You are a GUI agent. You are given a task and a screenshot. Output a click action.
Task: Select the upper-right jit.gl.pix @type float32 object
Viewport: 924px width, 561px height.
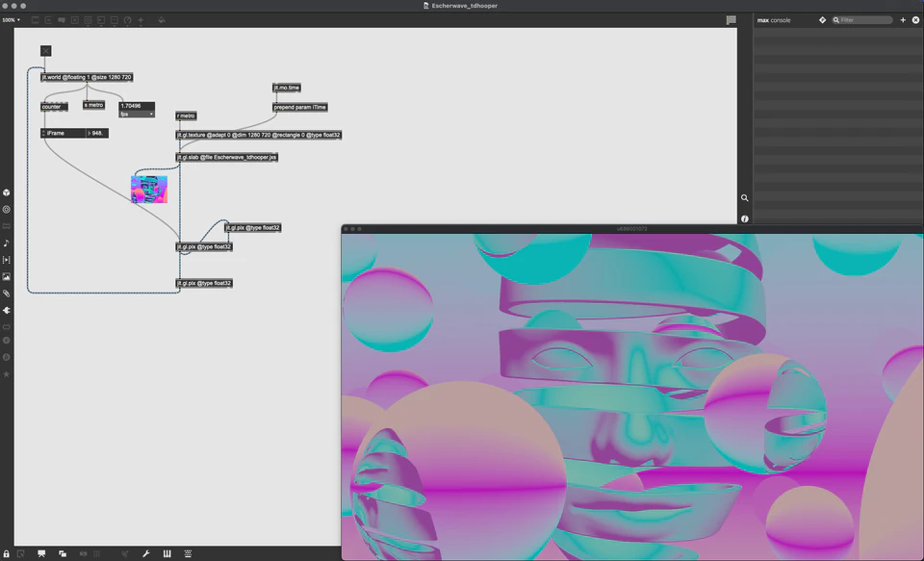pyautogui.click(x=253, y=227)
